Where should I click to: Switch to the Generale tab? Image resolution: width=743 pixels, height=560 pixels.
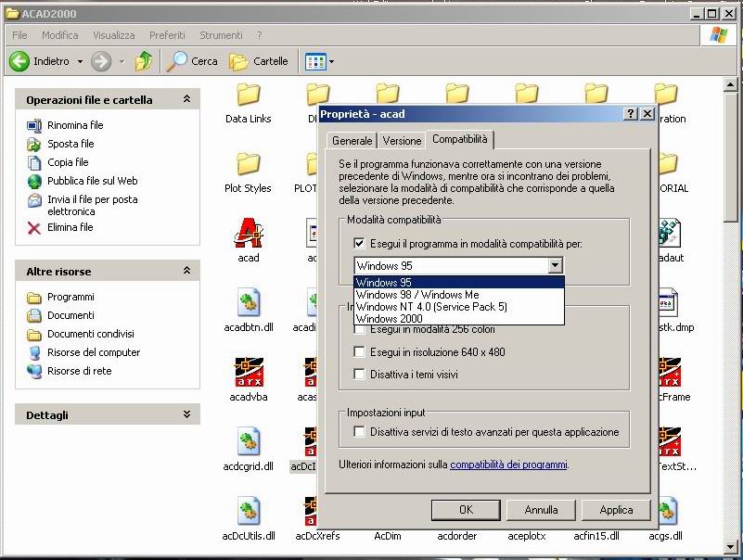[352, 141]
